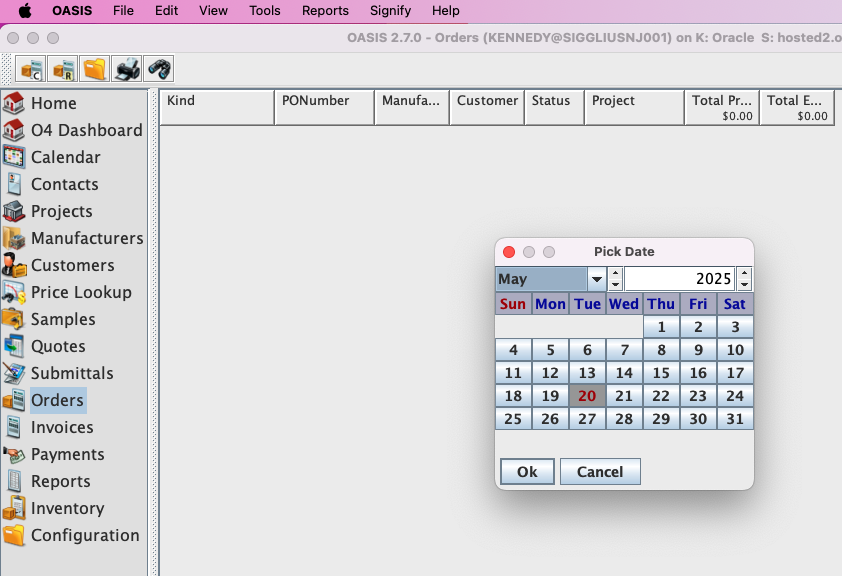842x576 pixels.
Task: Open the Price Lookup icon
Action: click(13, 292)
